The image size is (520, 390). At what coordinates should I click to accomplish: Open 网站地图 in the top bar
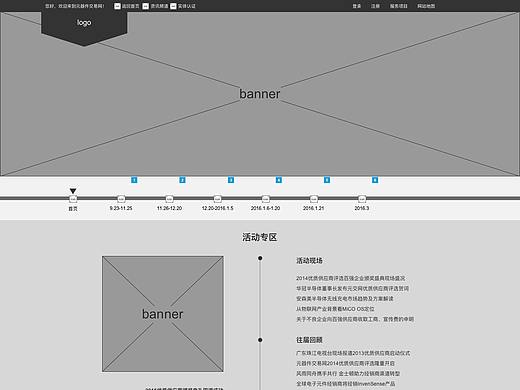[426, 6]
